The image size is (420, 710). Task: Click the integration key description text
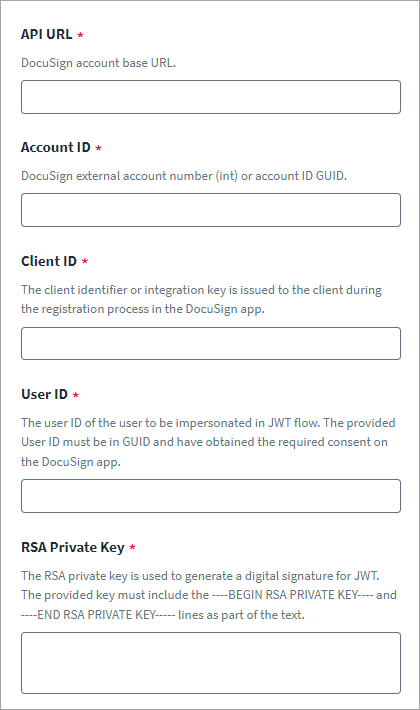click(201, 299)
